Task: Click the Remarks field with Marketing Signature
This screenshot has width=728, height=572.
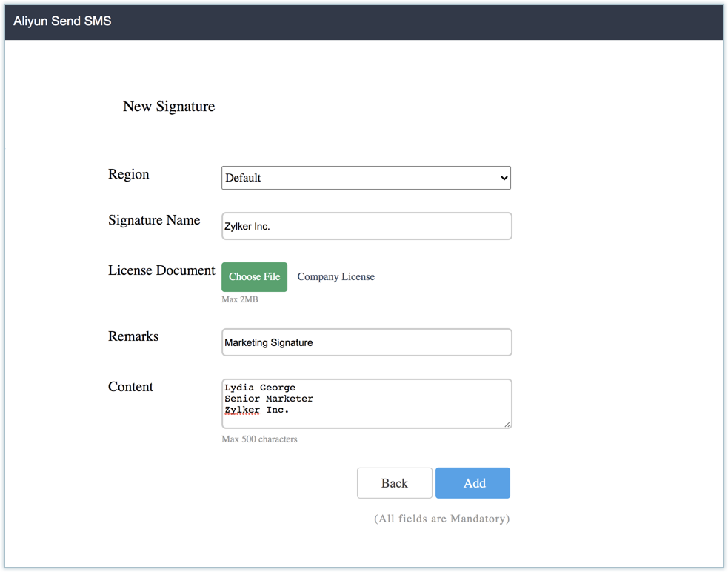Action: click(x=367, y=342)
